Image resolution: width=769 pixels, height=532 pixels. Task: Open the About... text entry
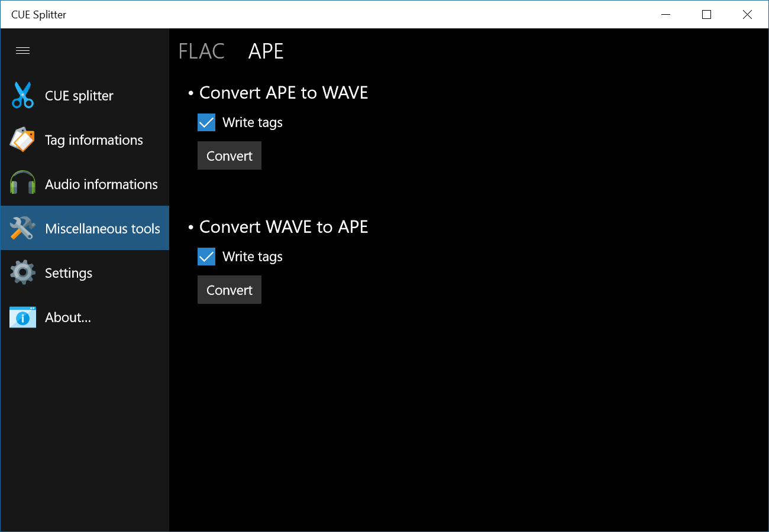click(x=68, y=317)
